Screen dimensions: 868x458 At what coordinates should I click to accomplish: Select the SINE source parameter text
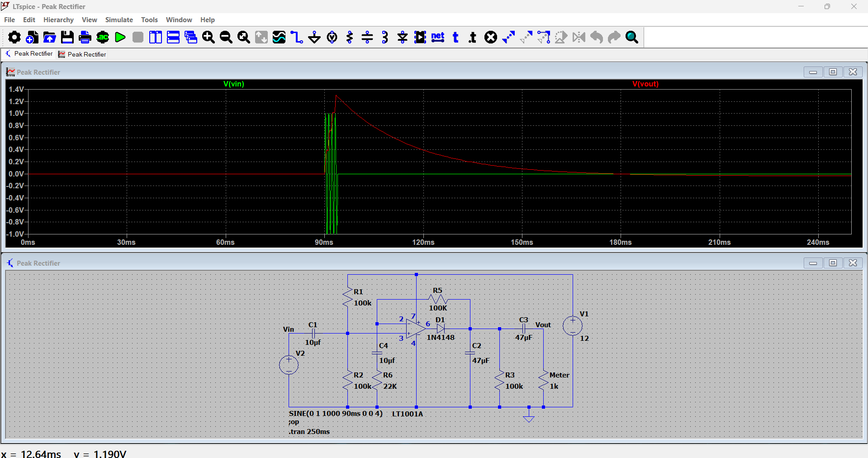click(336, 414)
